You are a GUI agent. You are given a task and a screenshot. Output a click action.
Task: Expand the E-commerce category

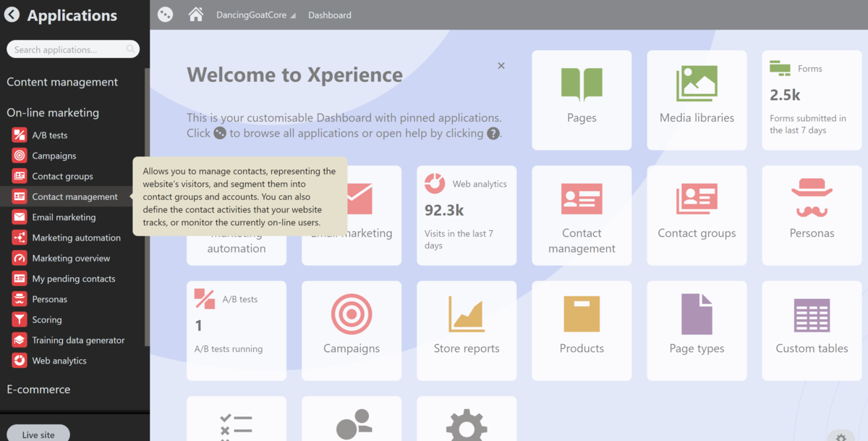38,389
